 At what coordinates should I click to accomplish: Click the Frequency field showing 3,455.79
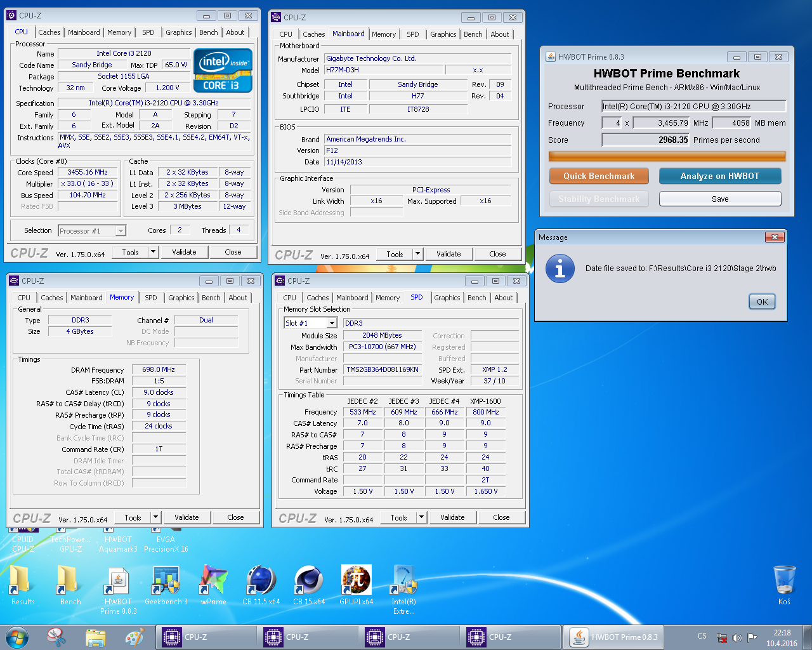pos(661,123)
